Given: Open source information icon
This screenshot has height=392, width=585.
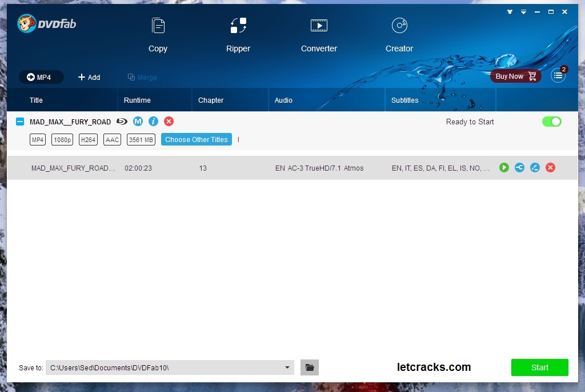Looking at the screenshot, I should [x=153, y=121].
